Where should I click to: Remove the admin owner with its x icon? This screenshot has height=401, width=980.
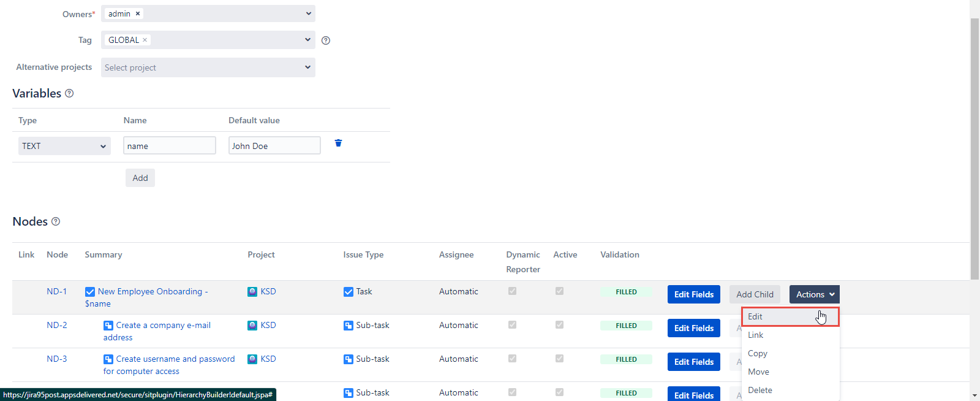[x=138, y=13]
